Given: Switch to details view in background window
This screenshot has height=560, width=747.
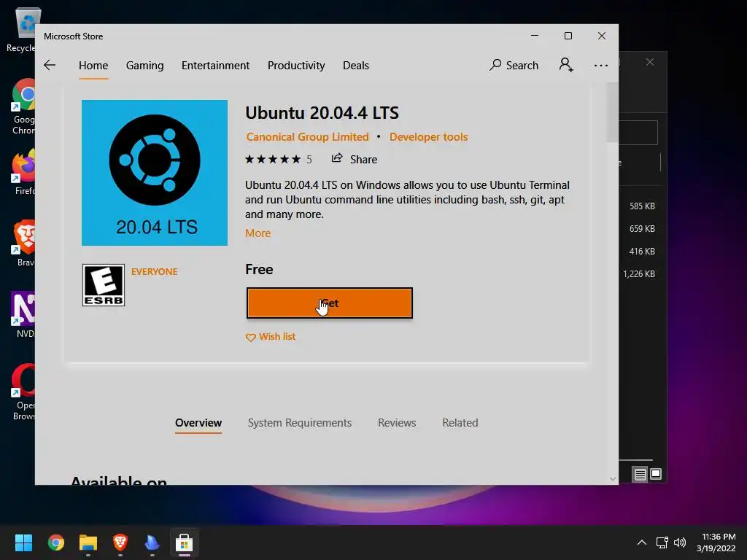Looking at the screenshot, I should coord(640,474).
